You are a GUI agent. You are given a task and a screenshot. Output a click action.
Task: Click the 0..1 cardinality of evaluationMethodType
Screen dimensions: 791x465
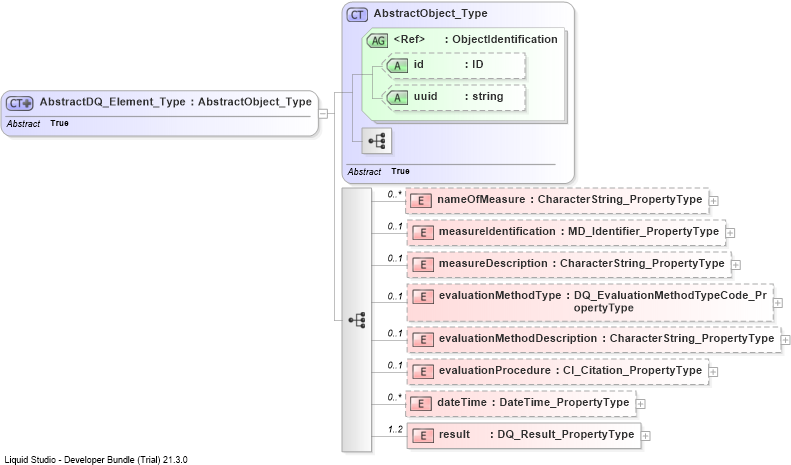[396, 296]
